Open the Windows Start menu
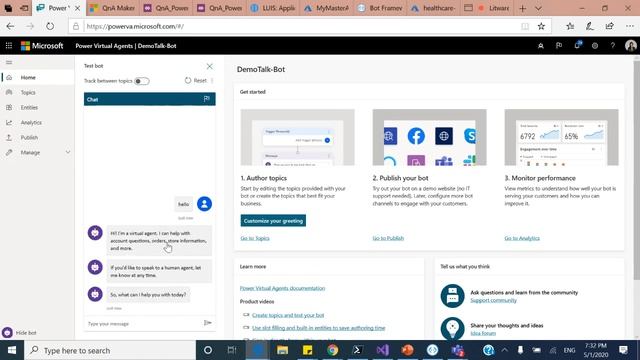Screen dimensions: 640x360 click(12, 350)
